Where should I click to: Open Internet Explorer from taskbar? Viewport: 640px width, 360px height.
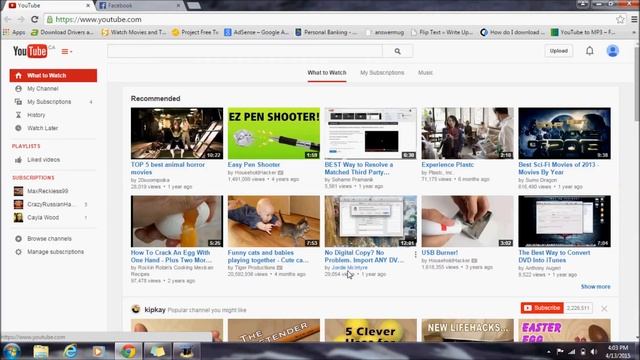coord(70,351)
